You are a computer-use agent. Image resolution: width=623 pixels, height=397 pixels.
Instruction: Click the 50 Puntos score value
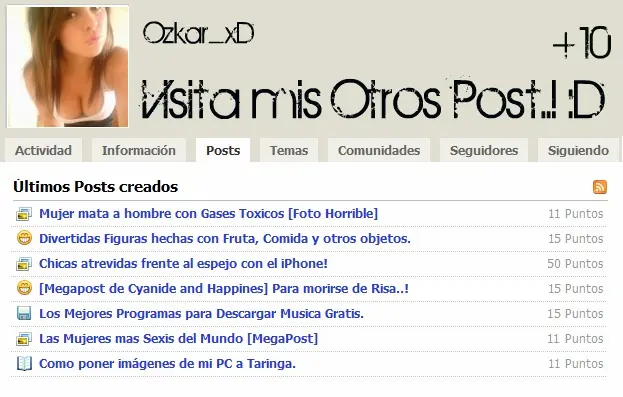coord(575,264)
